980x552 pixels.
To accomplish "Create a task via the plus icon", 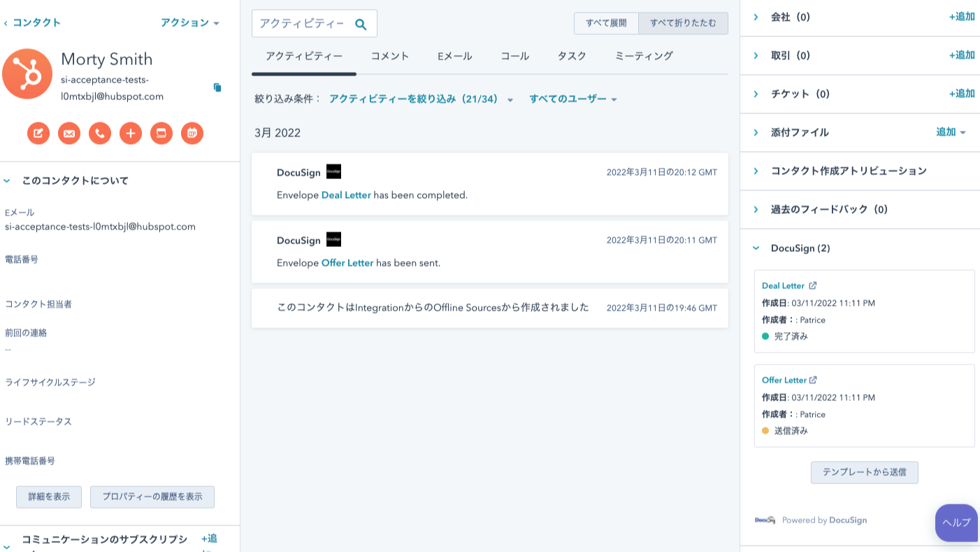I will click(x=131, y=133).
